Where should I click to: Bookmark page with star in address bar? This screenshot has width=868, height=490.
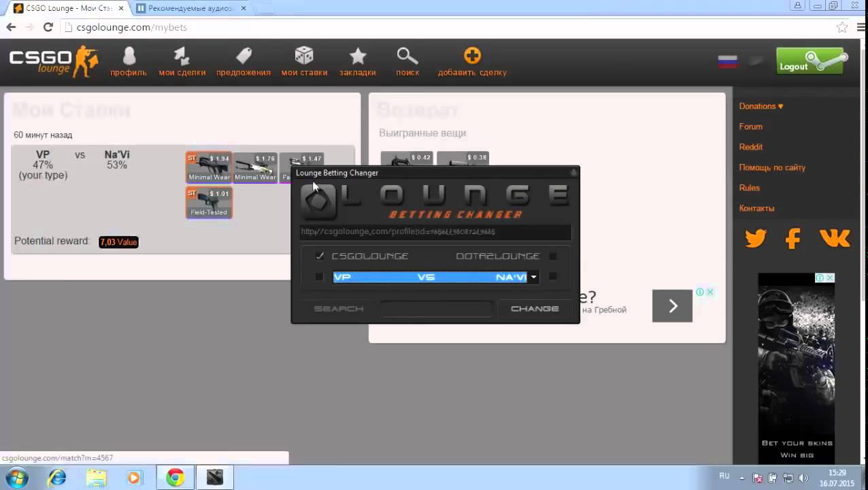click(842, 27)
